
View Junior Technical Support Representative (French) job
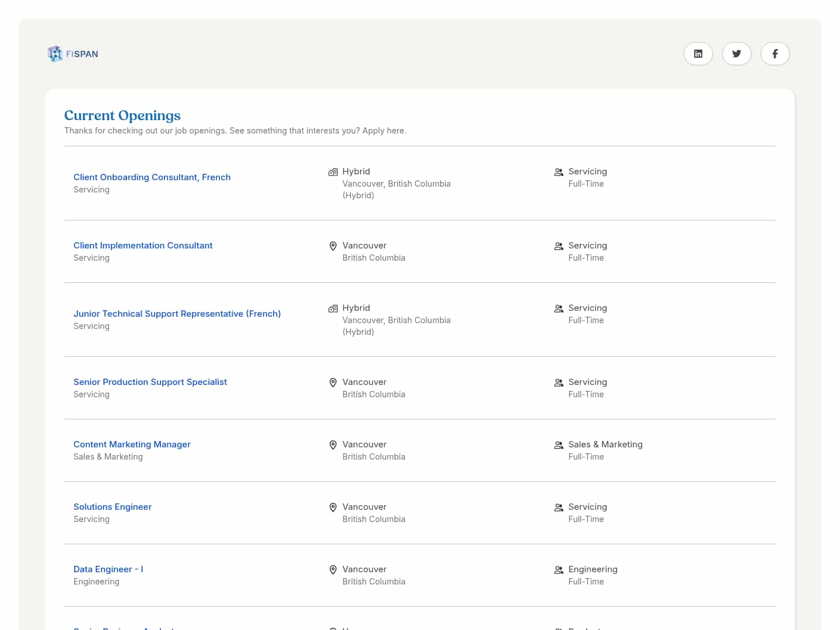(x=177, y=314)
